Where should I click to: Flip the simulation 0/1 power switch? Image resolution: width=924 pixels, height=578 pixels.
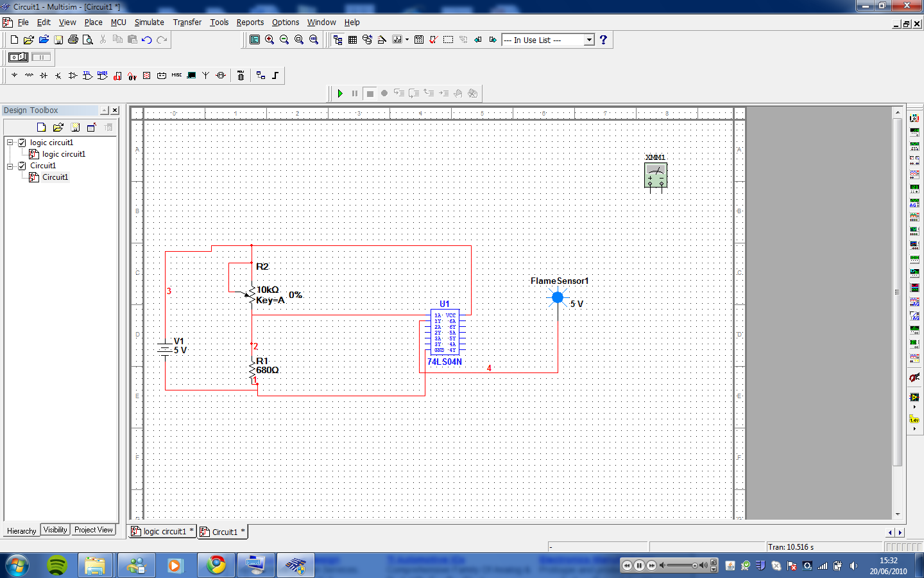pyautogui.click(x=18, y=57)
